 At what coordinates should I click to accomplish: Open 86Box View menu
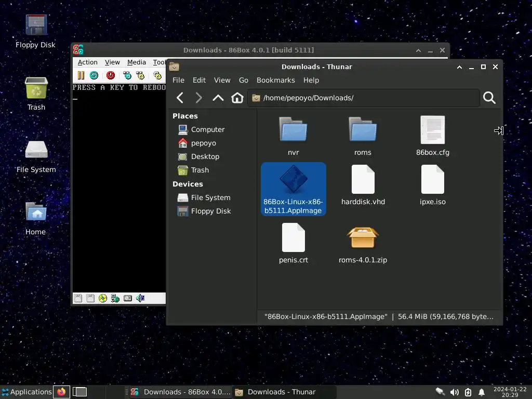pyautogui.click(x=112, y=62)
